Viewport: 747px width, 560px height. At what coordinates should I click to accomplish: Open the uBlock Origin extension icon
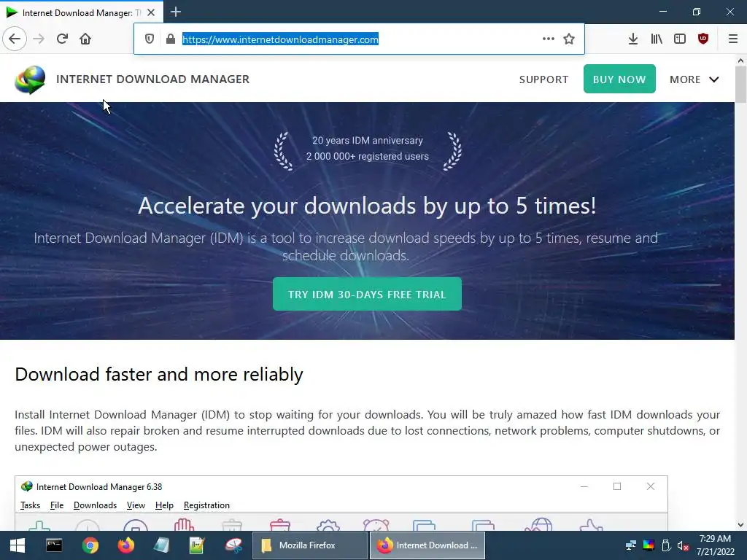coord(703,39)
